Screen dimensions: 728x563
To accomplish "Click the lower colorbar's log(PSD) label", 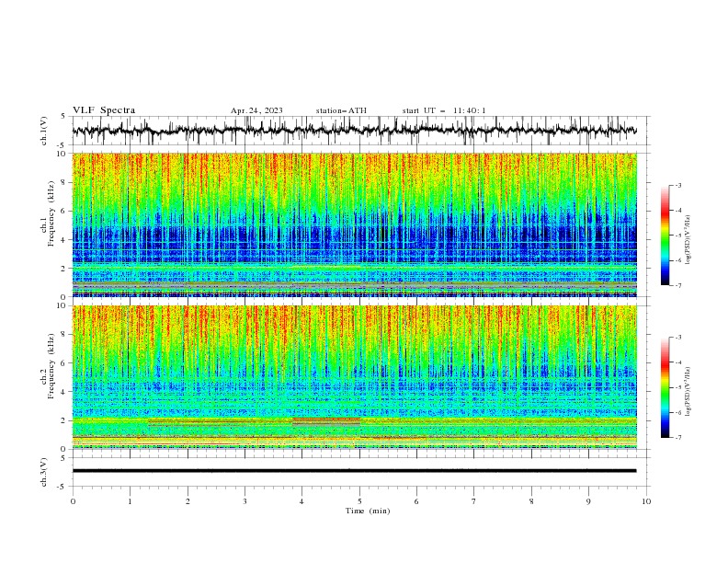I will point(688,392).
